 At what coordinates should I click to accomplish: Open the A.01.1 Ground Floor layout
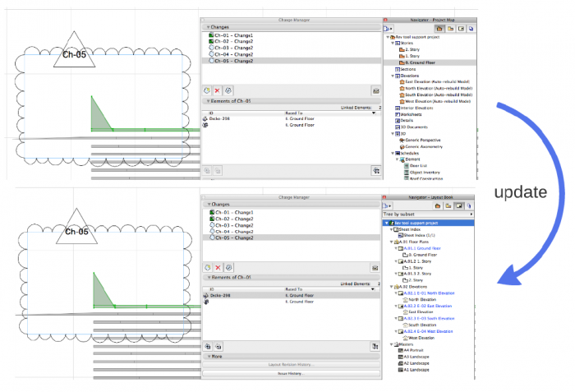coord(420,248)
